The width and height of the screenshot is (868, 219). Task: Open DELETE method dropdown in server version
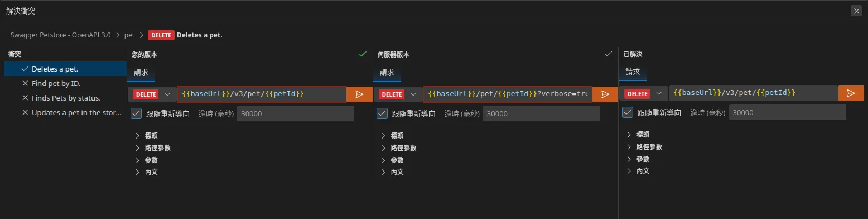pos(398,94)
